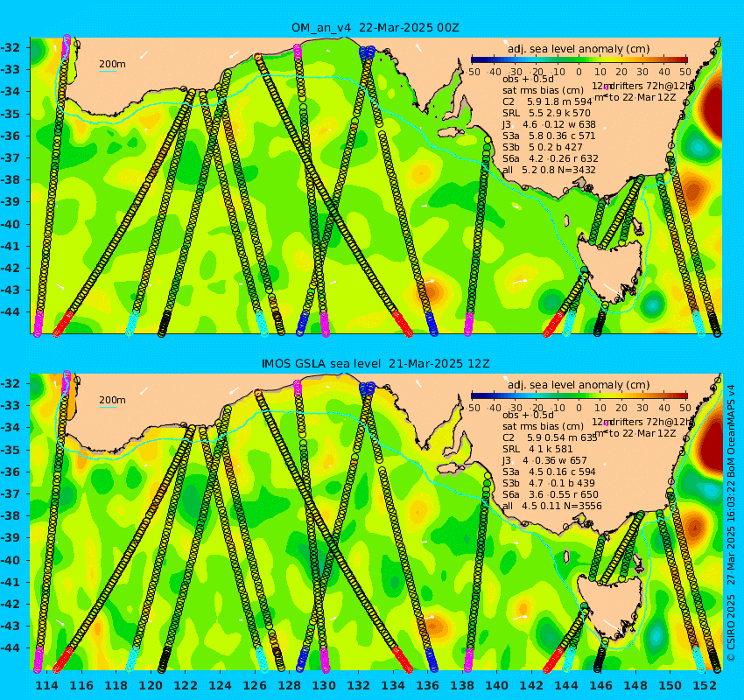744x700 pixels.
Task: Click the "sat rms bias (cm)" heading in IMOS GSLA panel
Action: point(543,426)
